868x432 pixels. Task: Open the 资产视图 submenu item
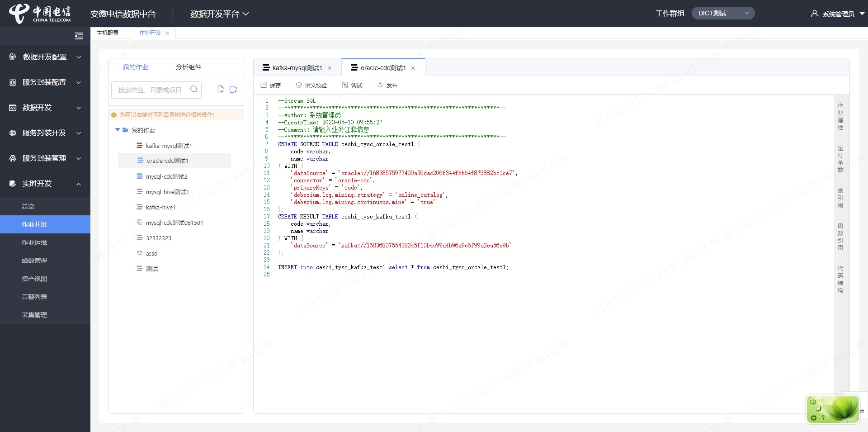[x=45, y=279]
